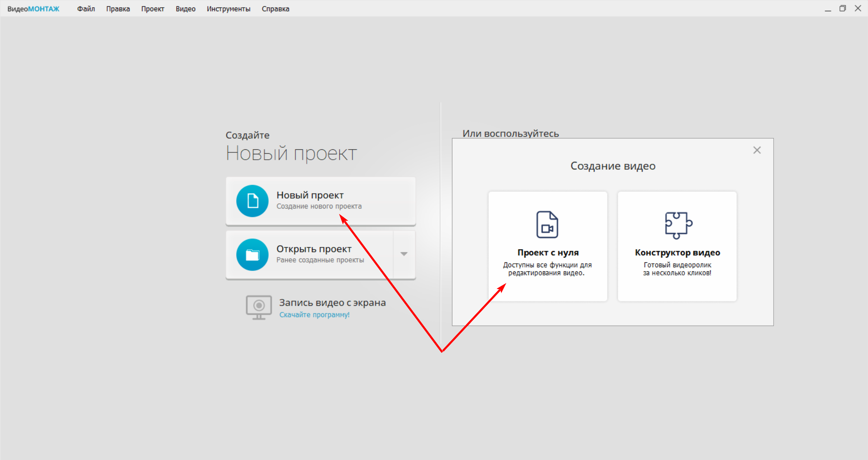Open the Правка menu
Viewport: 868px width, 460px height.
point(118,9)
